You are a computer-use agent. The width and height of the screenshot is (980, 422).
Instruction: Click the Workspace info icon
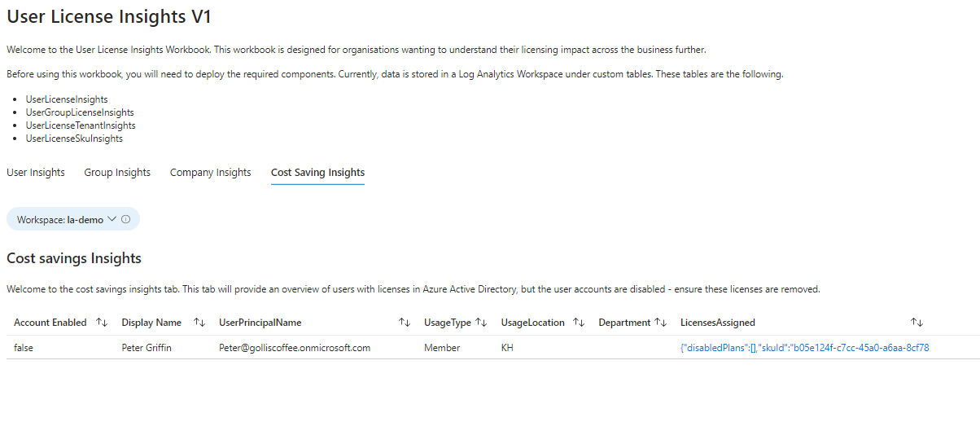(126, 219)
